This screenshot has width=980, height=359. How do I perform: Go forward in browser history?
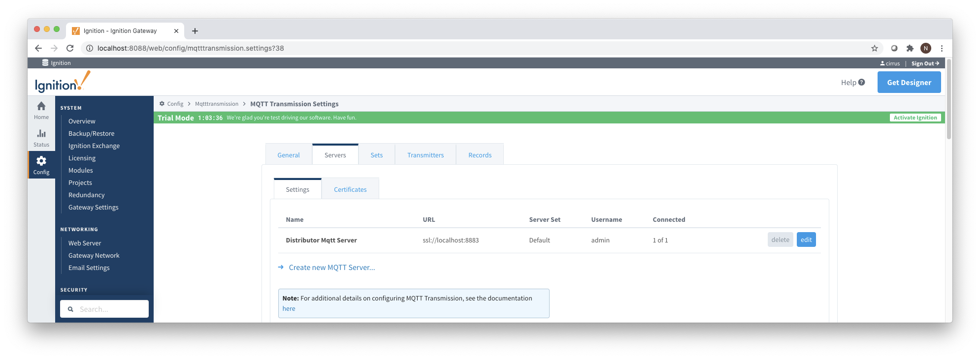point(54,48)
